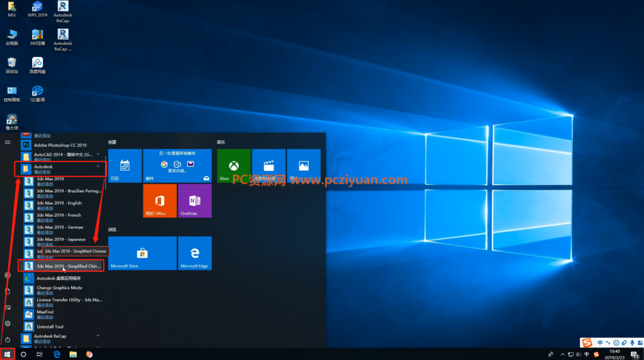Open the Photos tile
644x360 pixels.
pos(304,165)
